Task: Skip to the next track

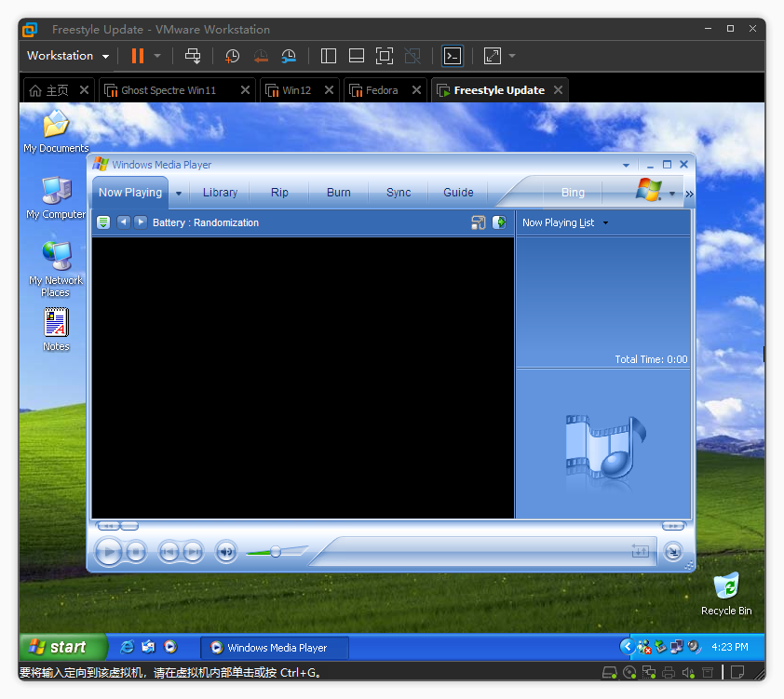Action: [193, 552]
